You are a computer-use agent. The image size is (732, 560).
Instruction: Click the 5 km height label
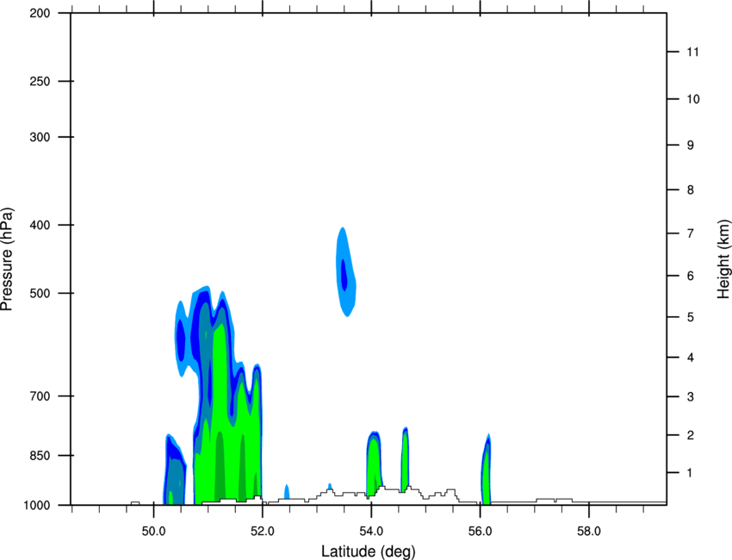click(691, 318)
